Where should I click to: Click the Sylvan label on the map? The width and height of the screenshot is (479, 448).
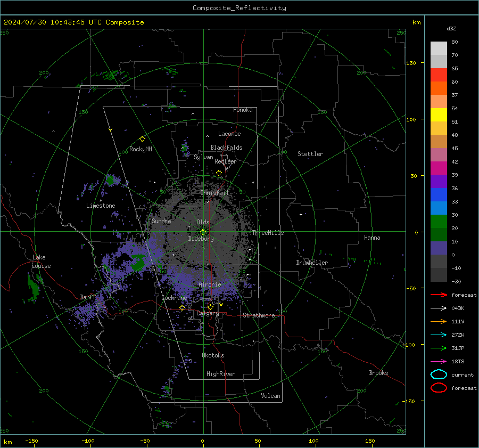[203, 157]
